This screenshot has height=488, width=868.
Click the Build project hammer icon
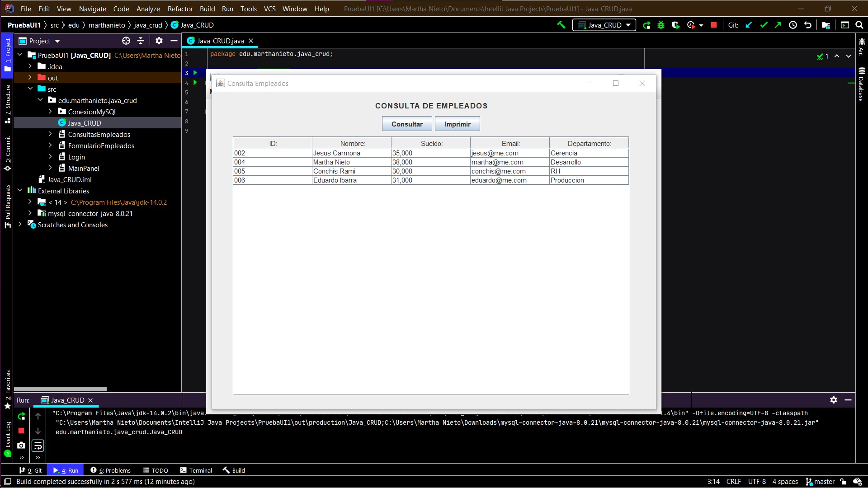561,25
